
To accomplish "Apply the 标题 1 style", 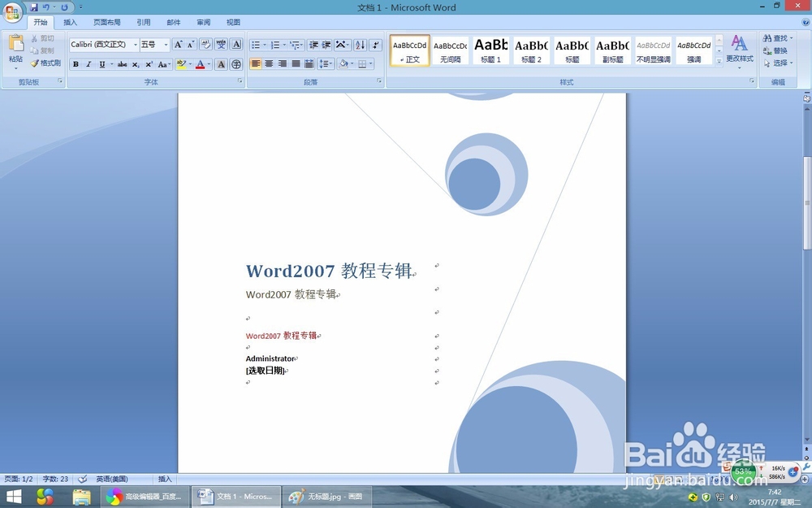I will point(491,50).
